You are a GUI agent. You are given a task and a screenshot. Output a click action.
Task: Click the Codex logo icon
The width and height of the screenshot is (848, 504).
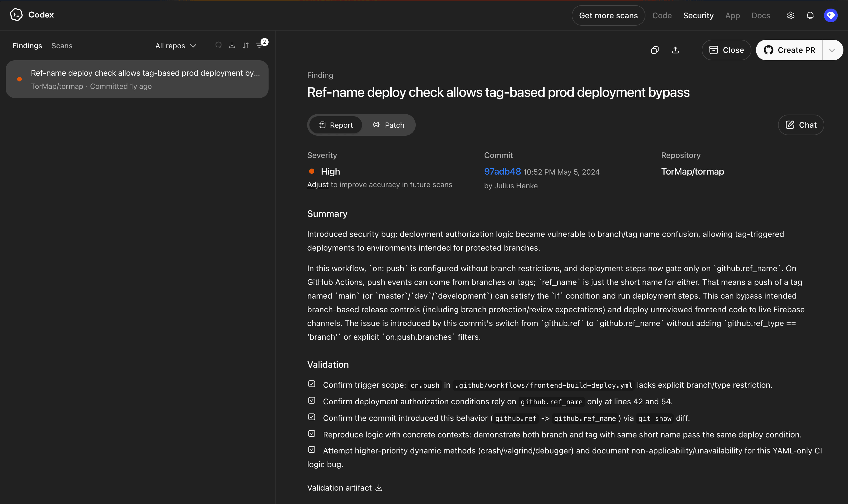coord(16,15)
